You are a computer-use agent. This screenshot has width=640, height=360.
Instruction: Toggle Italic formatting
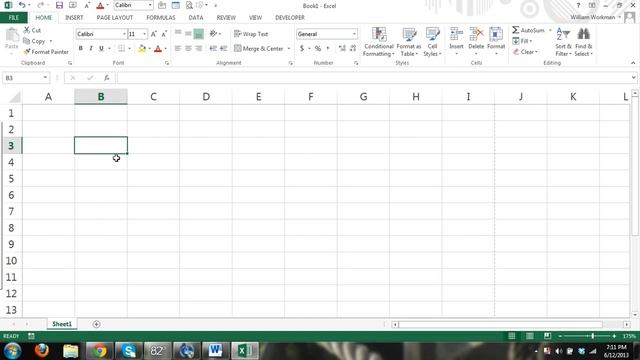(91, 49)
